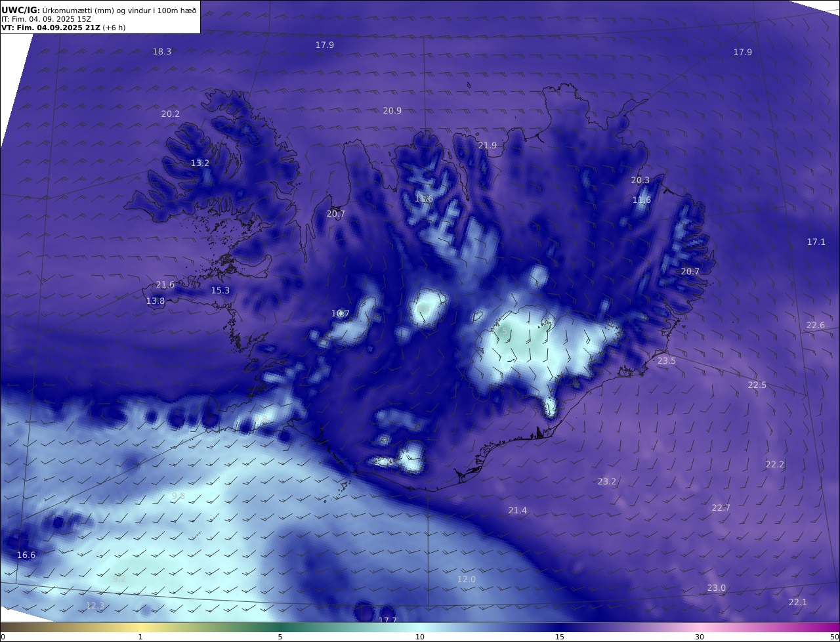Click the wind value 13.2 over the Westfjords

click(200, 163)
